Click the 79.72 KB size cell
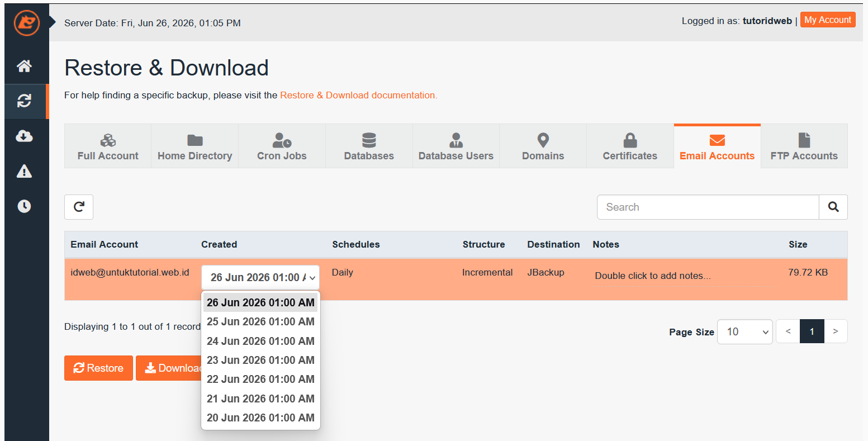This screenshot has height=441, width=868. (808, 273)
